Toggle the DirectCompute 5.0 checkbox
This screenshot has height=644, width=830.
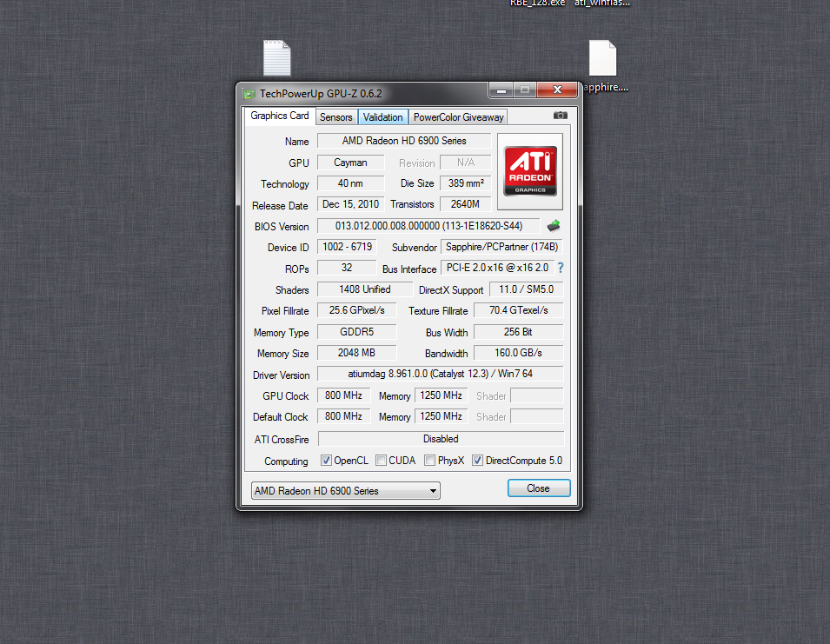pos(477,461)
